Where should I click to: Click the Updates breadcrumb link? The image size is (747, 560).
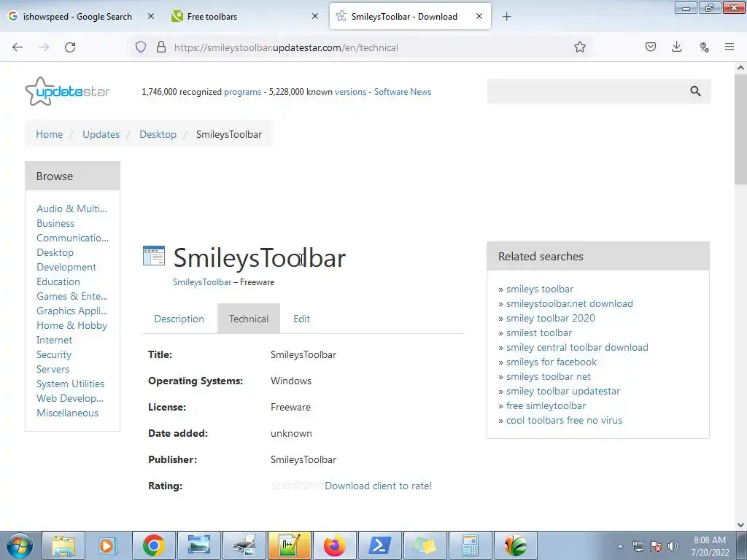tap(101, 134)
